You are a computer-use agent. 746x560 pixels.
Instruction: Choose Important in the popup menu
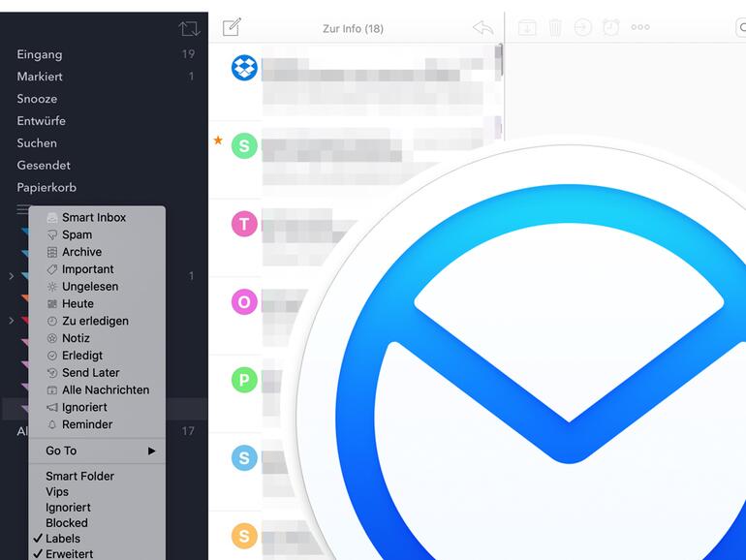click(97, 269)
